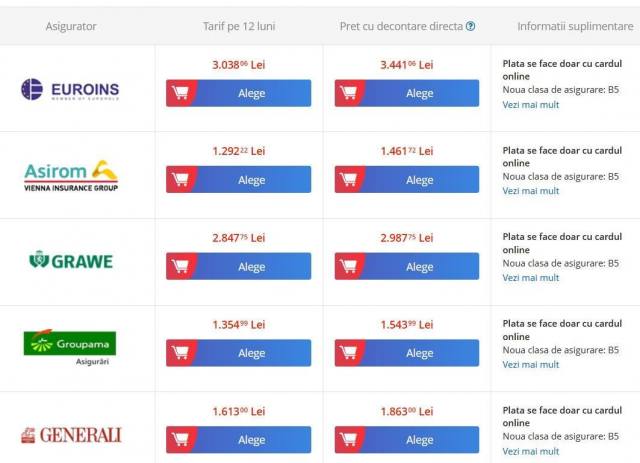Click the Groupama Asigurari logo
The width and height of the screenshot is (640, 463).
click(x=70, y=345)
